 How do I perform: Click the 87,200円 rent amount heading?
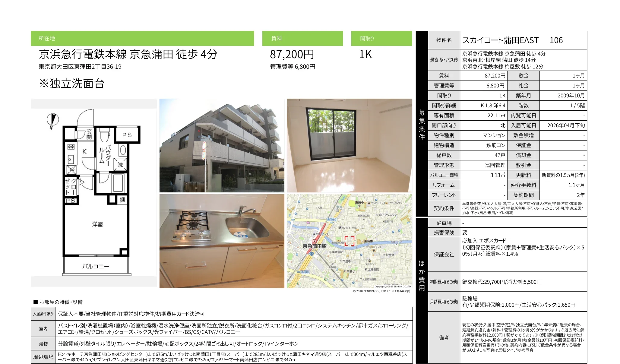pyautogui.click(x=292, y=54)
